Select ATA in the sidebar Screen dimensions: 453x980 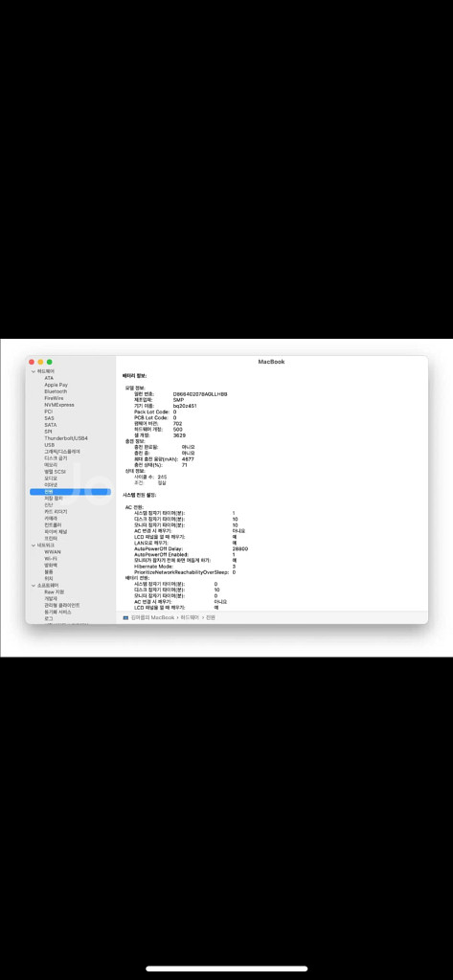point(49,378)
